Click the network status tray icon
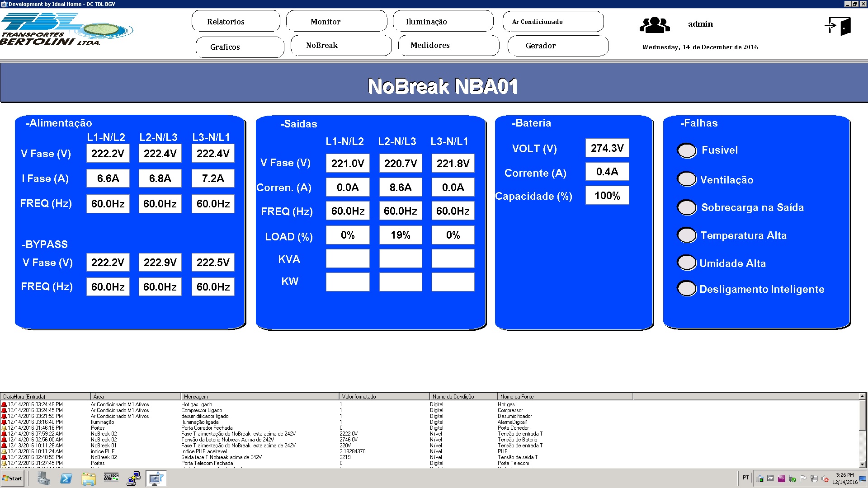868x488 pixels. pyautogui.click(x=814, y=479)
